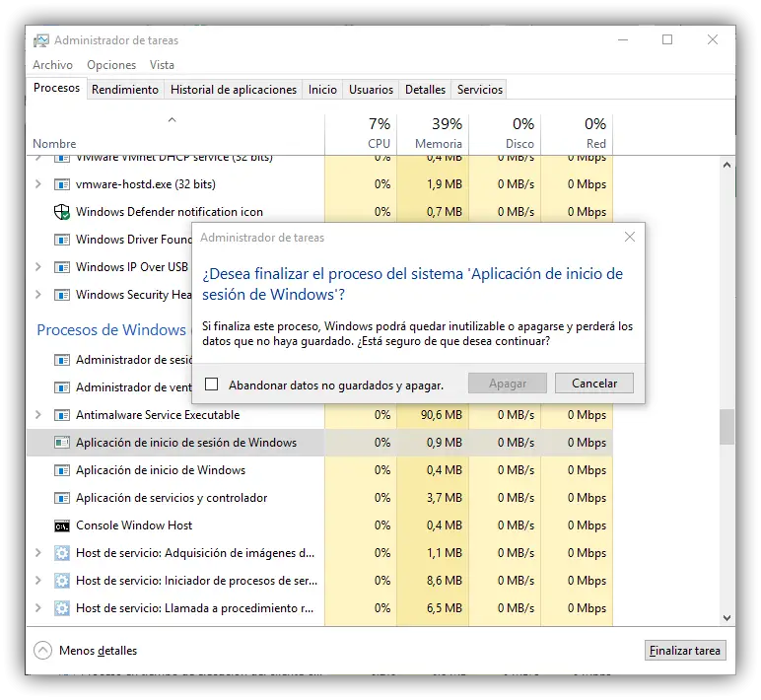Expand the Windows Security Health group
The image size is (761, 700).
pyautogui.click(x=38, y=295)
